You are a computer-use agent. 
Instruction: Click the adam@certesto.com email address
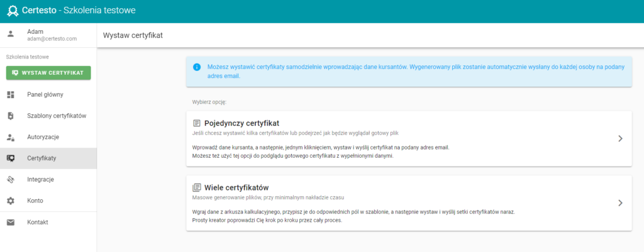[52, 38]
